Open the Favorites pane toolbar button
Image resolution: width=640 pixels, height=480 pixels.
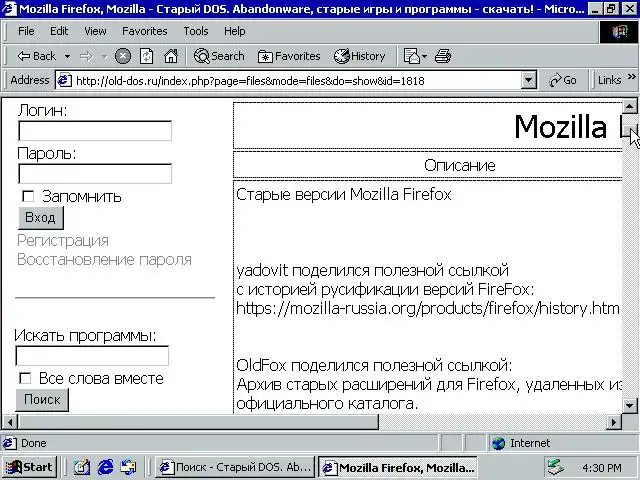tap(289, 56)
